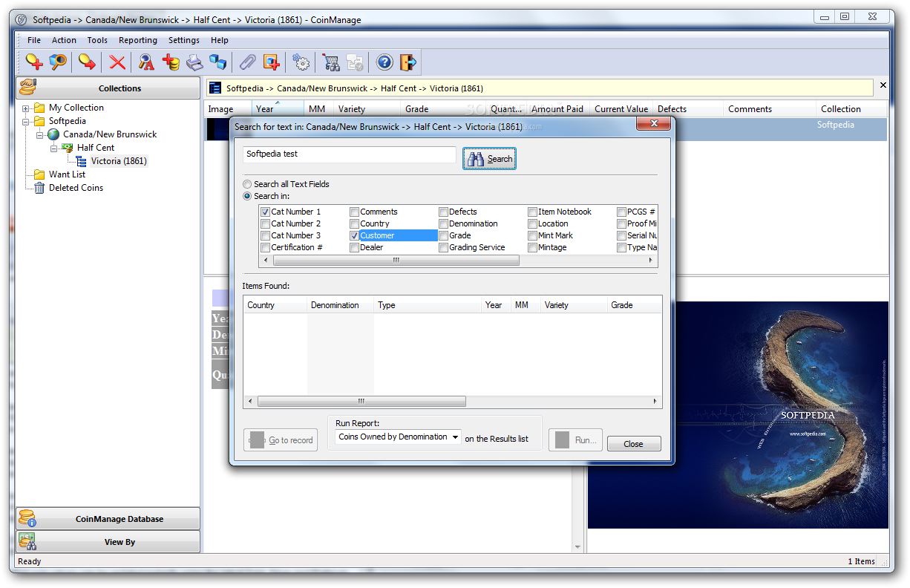This screenshot has width=910, height=588.
Task: Click the CoinManage Database coin info icon
Action: click(x=27, y=518)
